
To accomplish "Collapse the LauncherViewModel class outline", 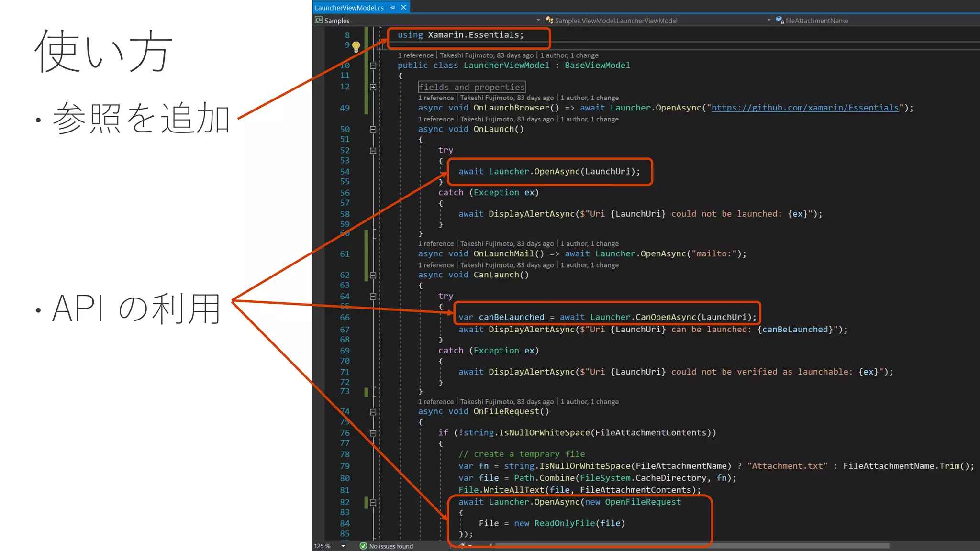I will (x=373, y=66).
